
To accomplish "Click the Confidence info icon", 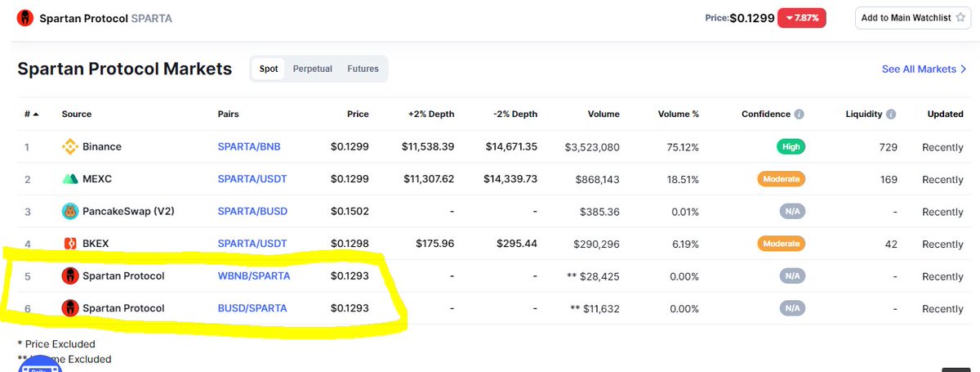I will coord(800,114).
